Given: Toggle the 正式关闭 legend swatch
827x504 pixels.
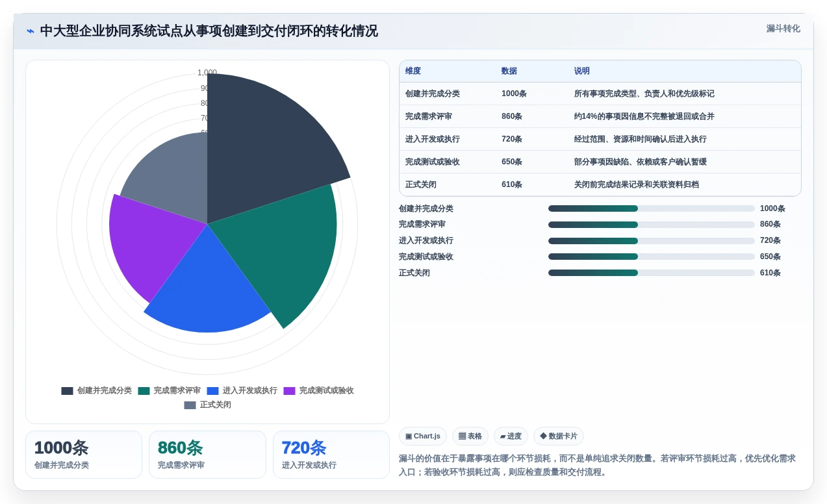Looking at the screenshot, I should (x=190, y=405).
